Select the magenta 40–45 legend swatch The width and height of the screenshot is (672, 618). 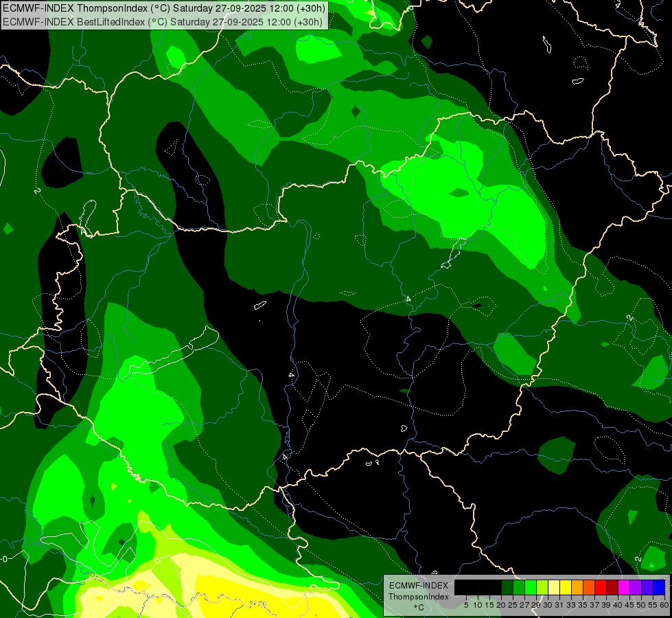(x=625, y=587)
